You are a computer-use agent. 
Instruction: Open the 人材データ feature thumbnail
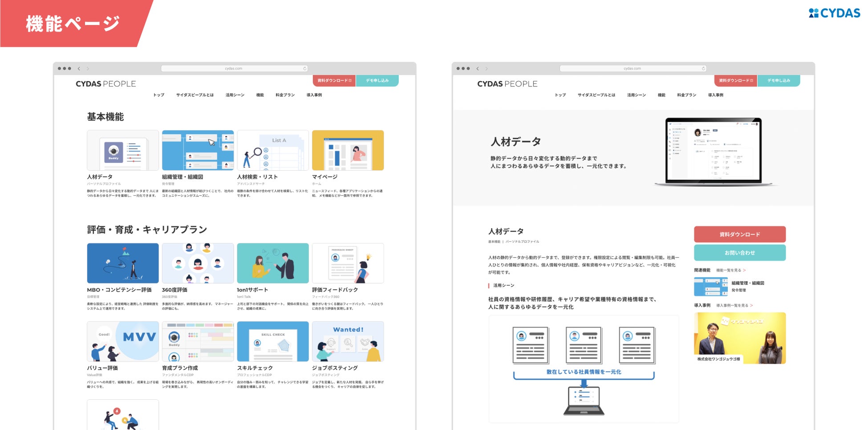coord(123,150)
